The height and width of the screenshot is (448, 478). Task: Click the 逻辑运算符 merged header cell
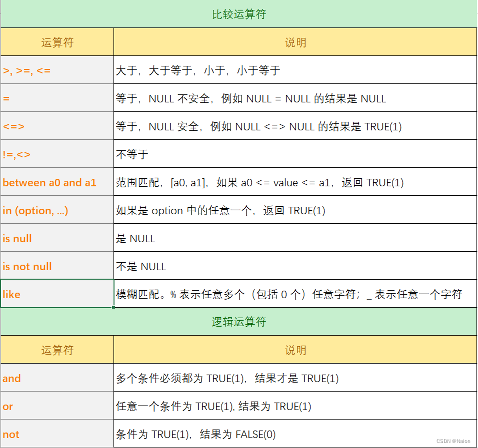238,322
